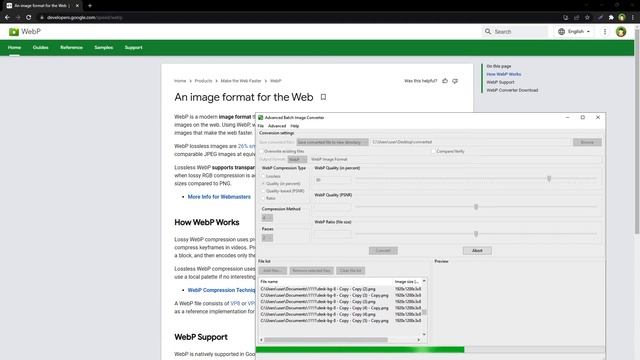Open Chrome profile avatar in toolbar
640x360 pixels.
click(x=622, y=18)
